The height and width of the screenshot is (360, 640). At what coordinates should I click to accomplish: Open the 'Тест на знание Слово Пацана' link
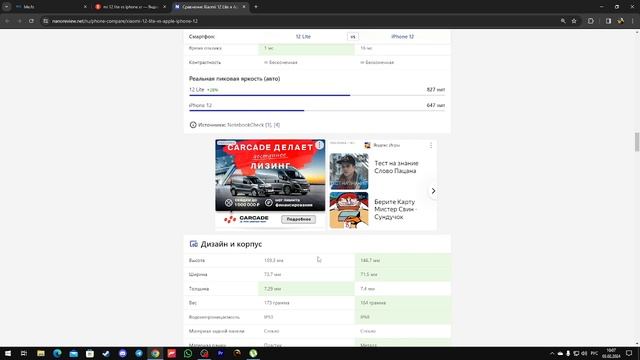[396, 167]
